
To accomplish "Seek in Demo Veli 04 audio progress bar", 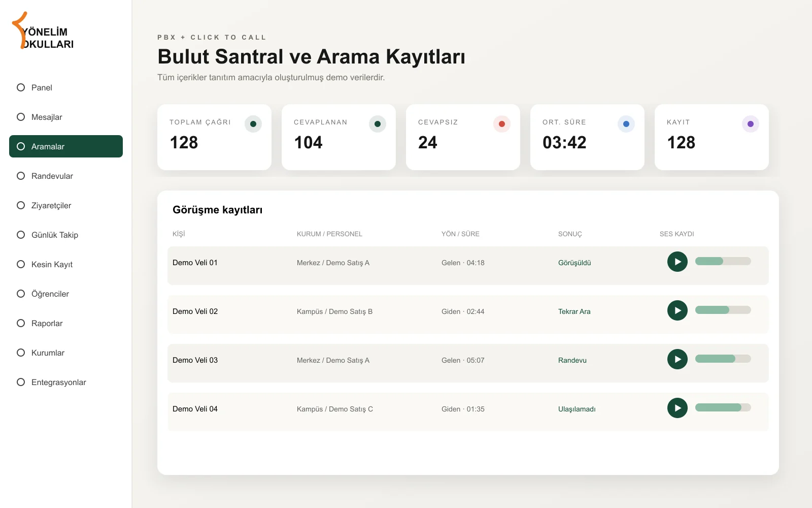I will (723, 407).
